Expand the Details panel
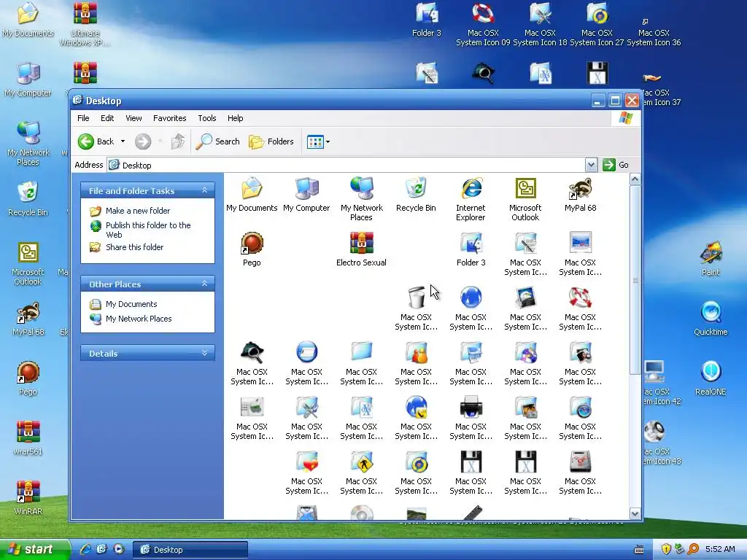 pos(204,354)
